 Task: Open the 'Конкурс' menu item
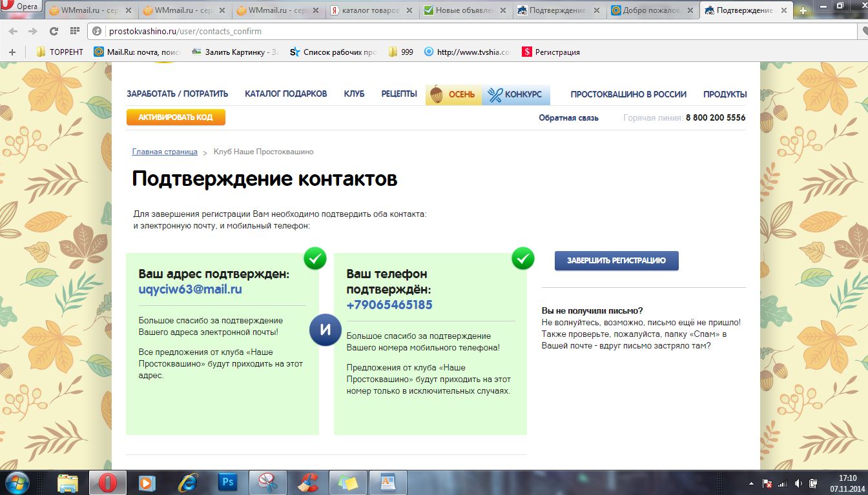[516, 94]
